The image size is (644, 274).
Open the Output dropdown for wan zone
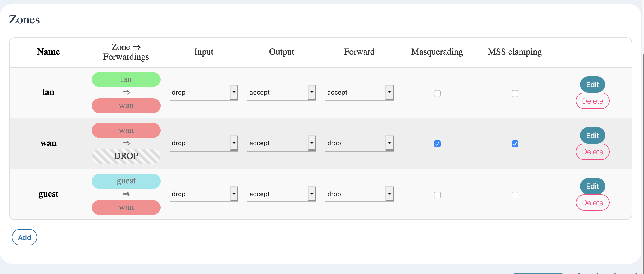[281, 143]
